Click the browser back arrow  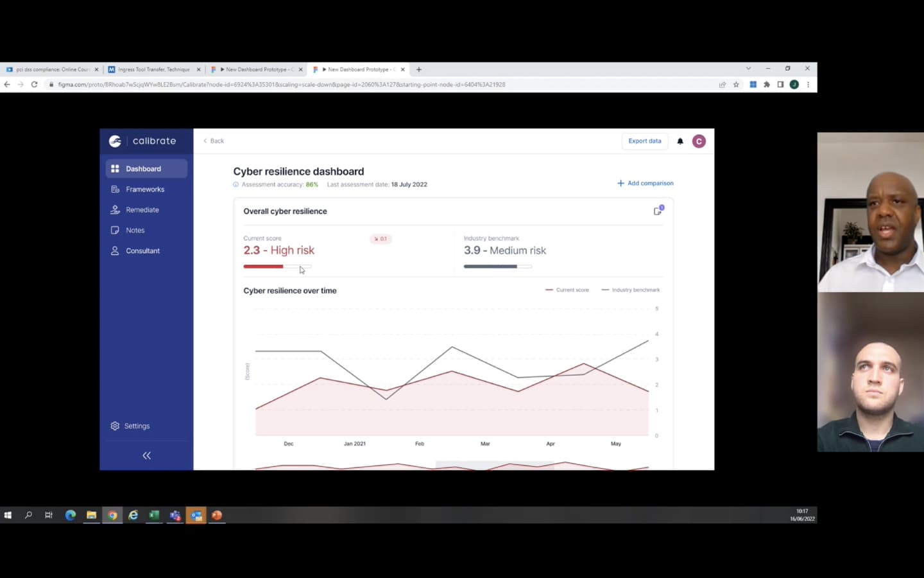point(7,84)
